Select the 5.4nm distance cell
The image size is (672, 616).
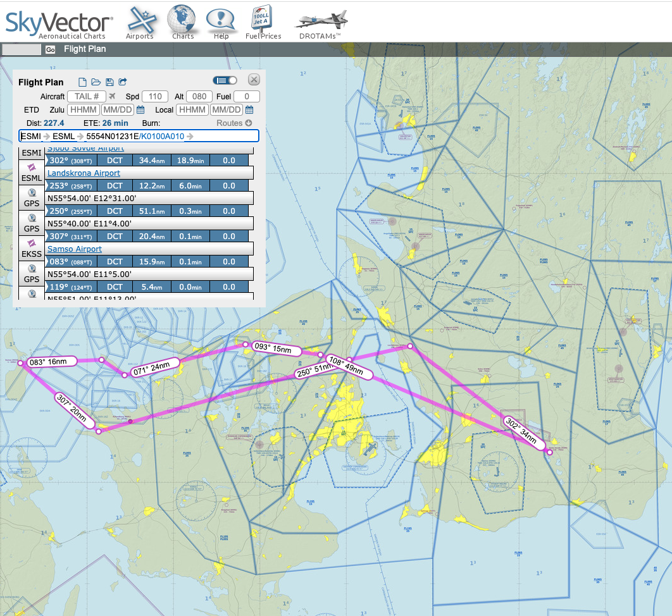point(152,287)
